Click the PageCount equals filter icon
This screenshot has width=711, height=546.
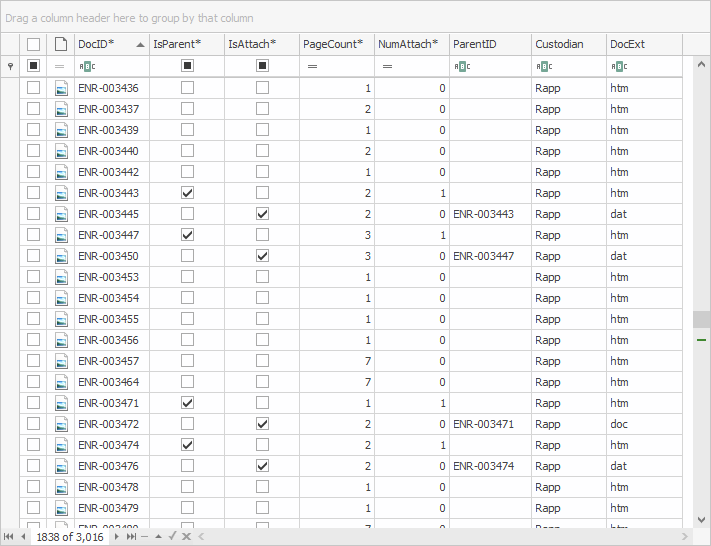[x=312, y=66]
